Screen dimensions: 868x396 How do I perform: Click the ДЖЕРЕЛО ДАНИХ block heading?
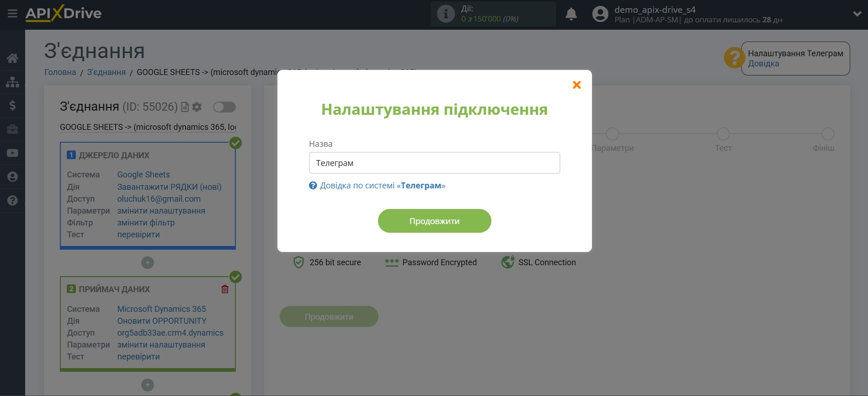(x=114, y=155)
